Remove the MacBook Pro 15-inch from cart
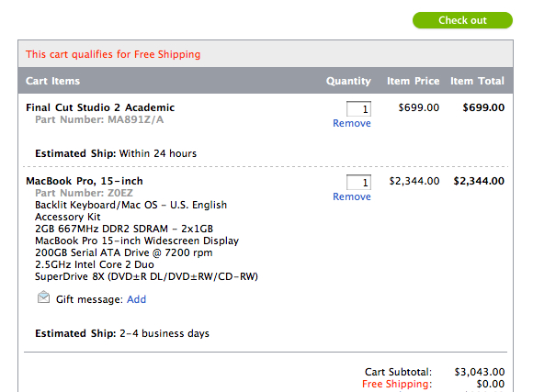This screenshot has height=392, width=533. [x=351, y=196]
